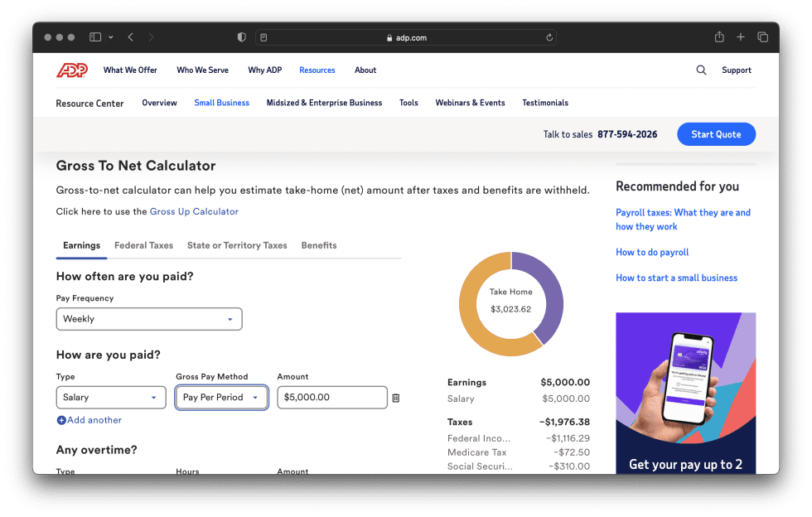812x517 pixels.
Task: Open the Testimonials section
Action: (x=545, y=103)
